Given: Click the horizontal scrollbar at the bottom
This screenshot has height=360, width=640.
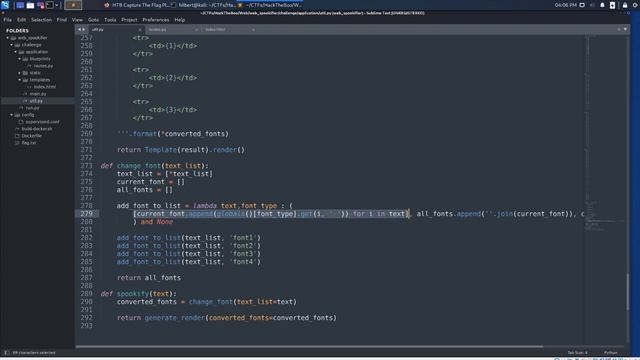Looking at the screenshot, I should pyautogui.click(x=309, y=347).
